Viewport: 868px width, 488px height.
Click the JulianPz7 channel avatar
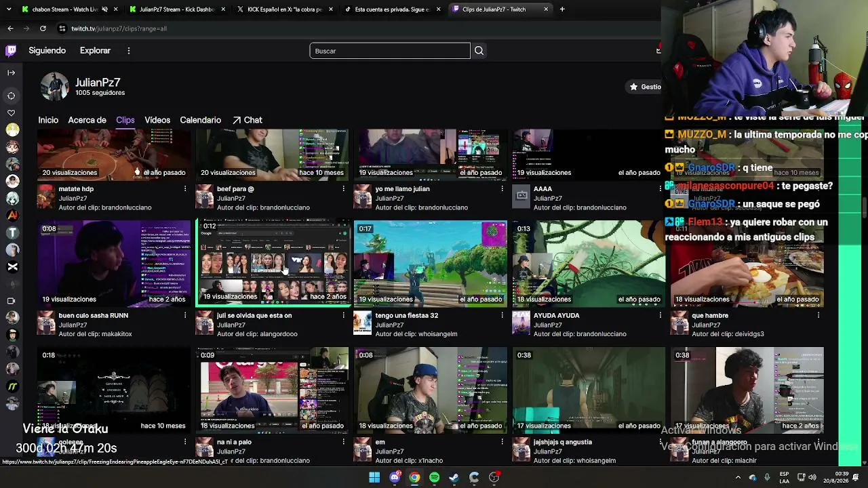[x=54, y=87]
